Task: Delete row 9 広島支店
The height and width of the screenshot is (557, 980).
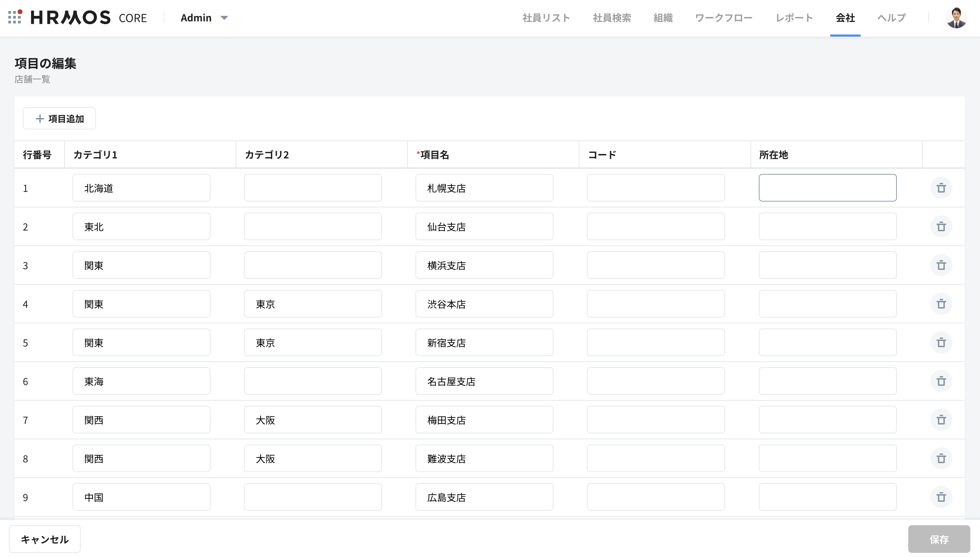Action: coord(941,497)
